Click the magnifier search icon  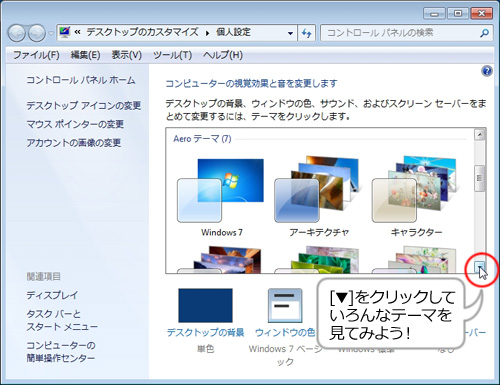484,33
